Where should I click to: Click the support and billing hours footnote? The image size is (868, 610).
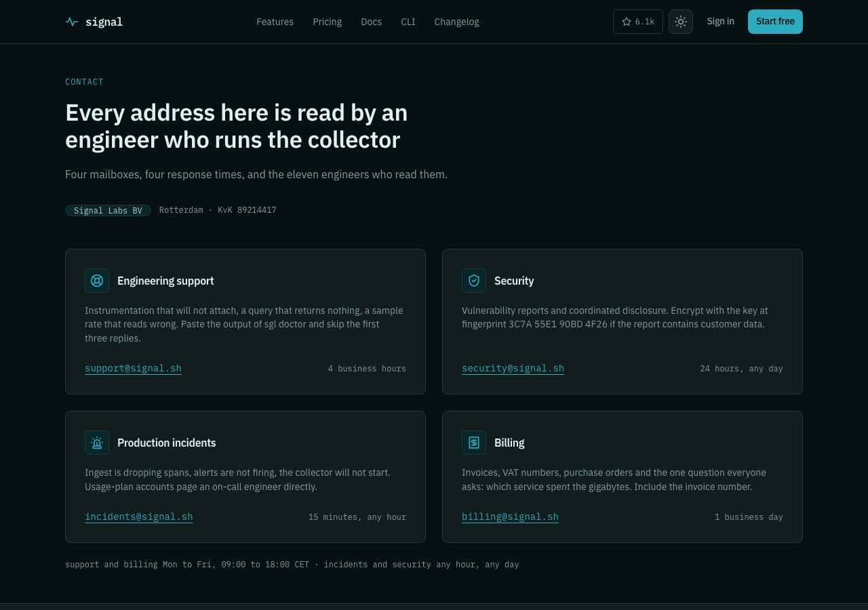(x=292, y=565)
